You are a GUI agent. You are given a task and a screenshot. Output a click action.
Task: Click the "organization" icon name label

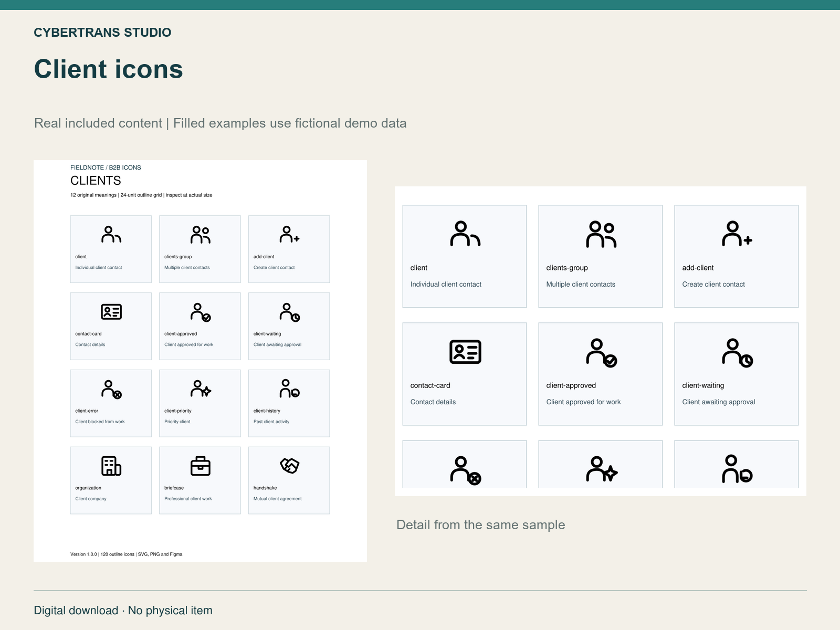(x=88, y=488)
